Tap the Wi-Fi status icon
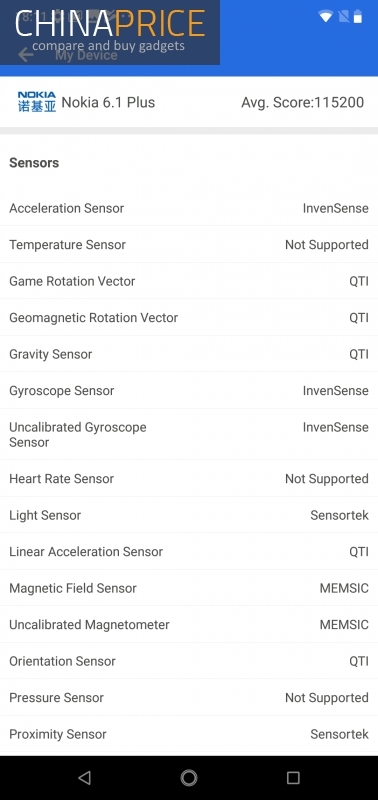 (x=325, y=16)
